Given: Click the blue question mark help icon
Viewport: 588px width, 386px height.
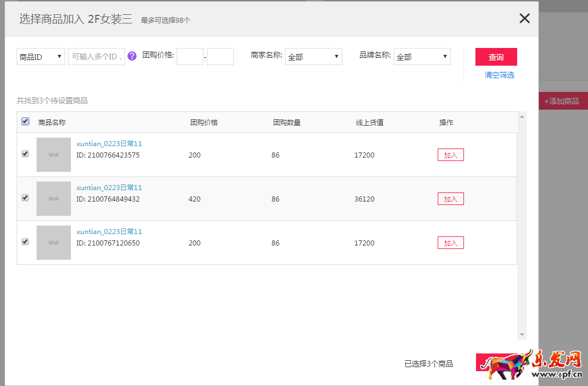Looking at the screenshot, I should tap(131, 56).
